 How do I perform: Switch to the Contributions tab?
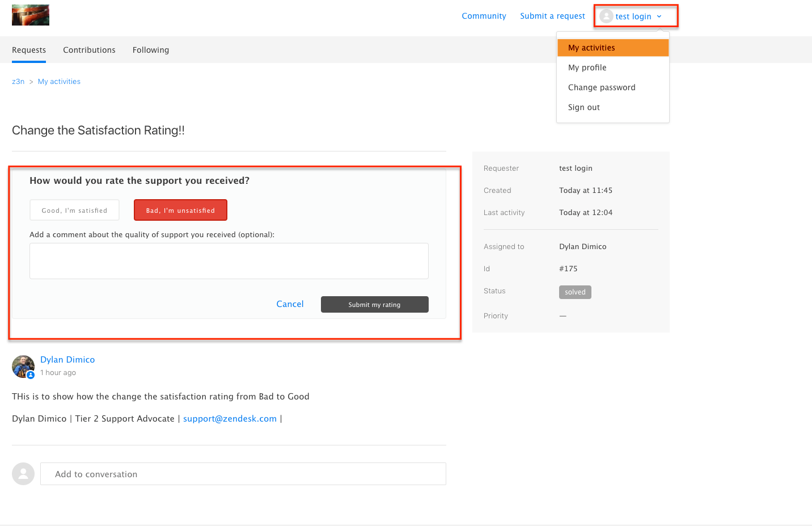[x=89, y=50]
